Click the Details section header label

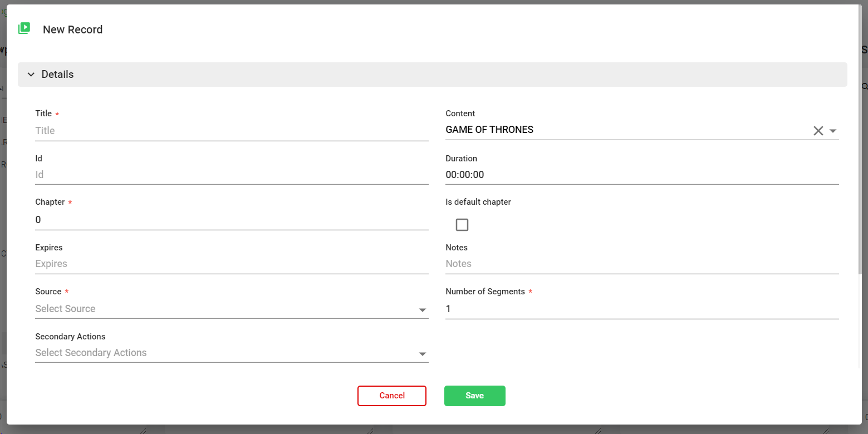[x=58, y=75]
